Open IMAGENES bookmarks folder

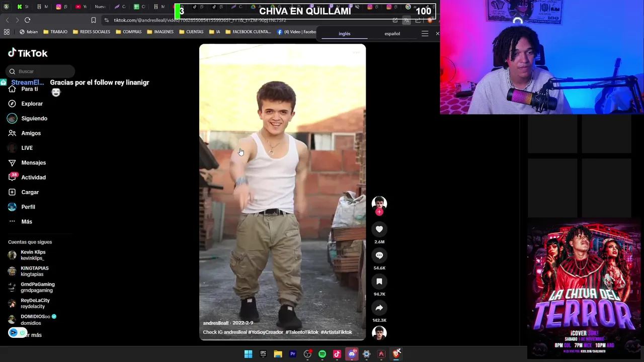tap(160, 32)
